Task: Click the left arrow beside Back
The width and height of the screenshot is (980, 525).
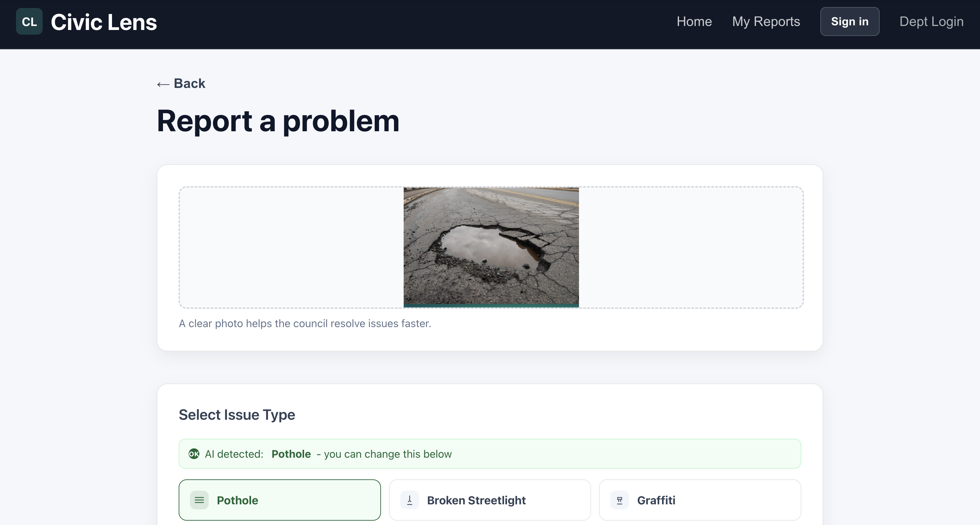Action: (163, 84)
